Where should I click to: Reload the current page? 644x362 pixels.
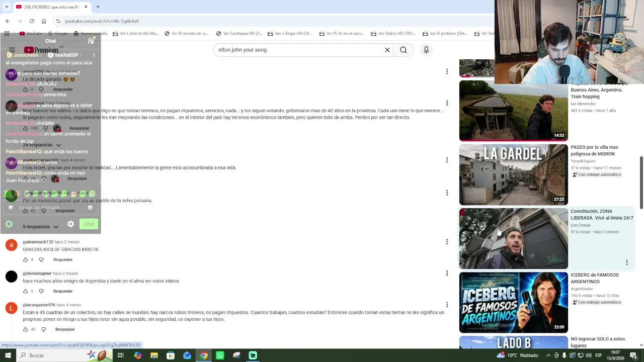click(x=32, y=21)
